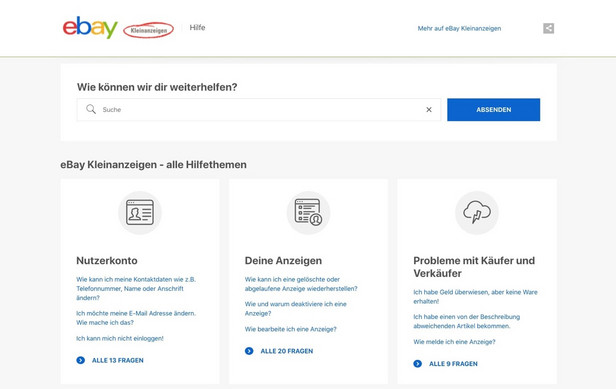The height and width of the screenshot is (389, 616).
Task: Click 'Wie können wir dir weiterhelfen?' heading
Action: (x=157, y=87)
